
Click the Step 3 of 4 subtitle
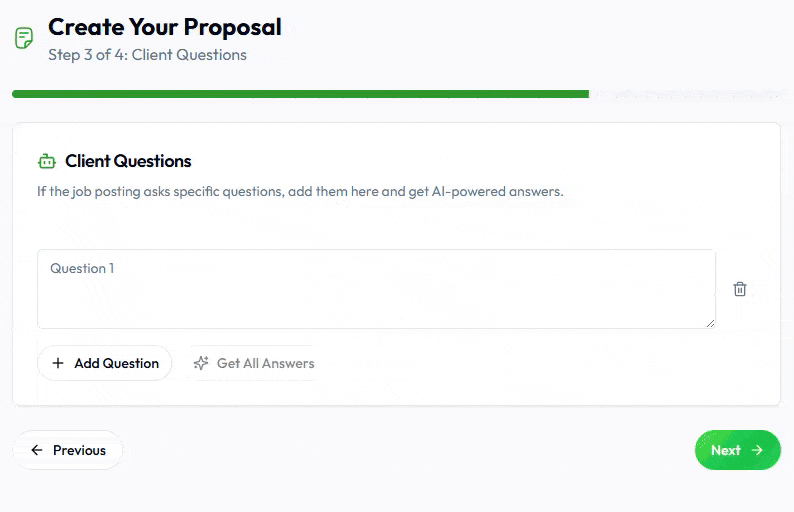point(147,55)
